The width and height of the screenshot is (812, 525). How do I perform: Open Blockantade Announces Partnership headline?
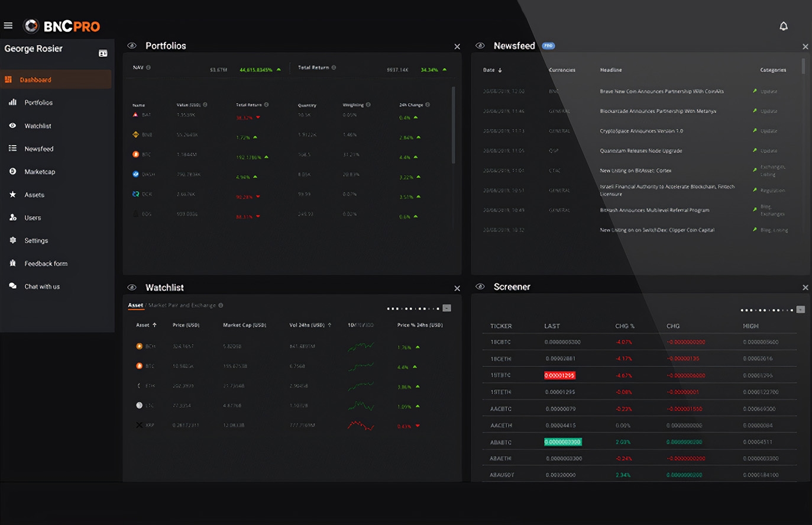[658, 111]
